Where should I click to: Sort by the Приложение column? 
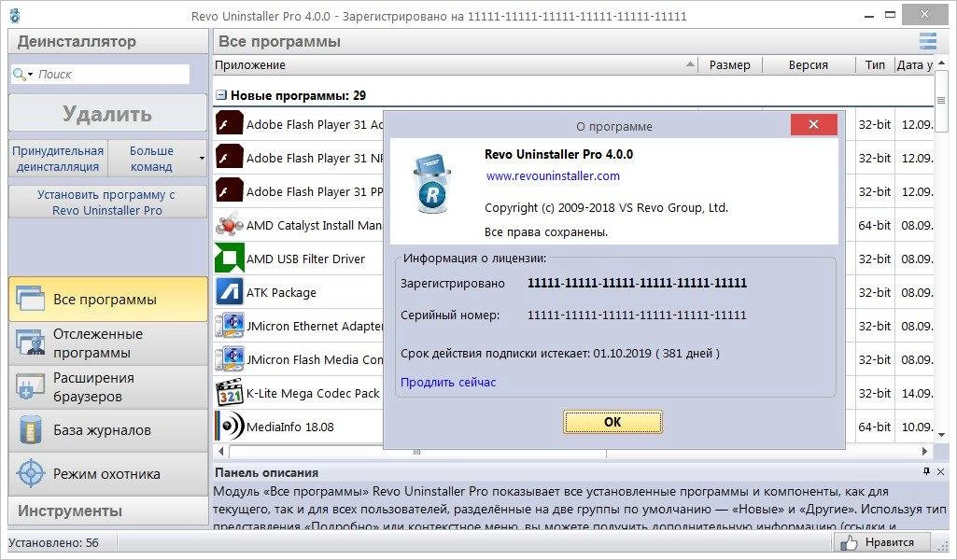click(x=456, y=64)
